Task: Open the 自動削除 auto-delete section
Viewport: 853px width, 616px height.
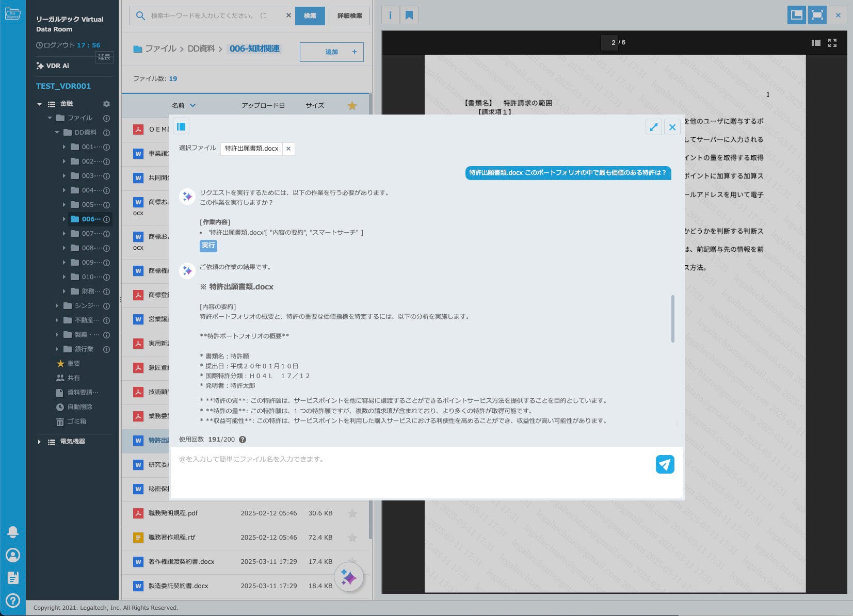Action: point(75,407)
